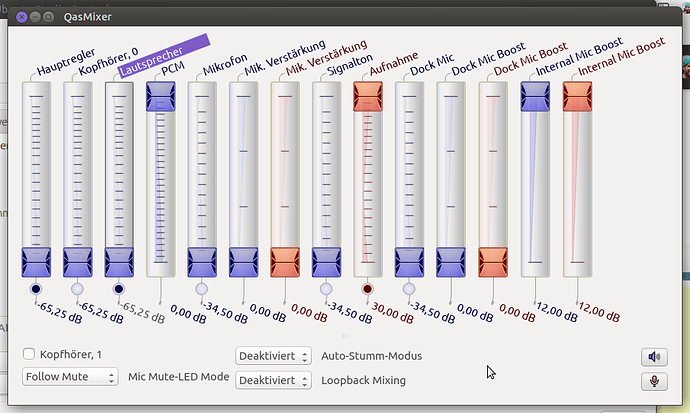This screenshot has width=690, height=413.
Task: Toggle mute switch under Dock Mic slider
Action: [x=409, y=289]
